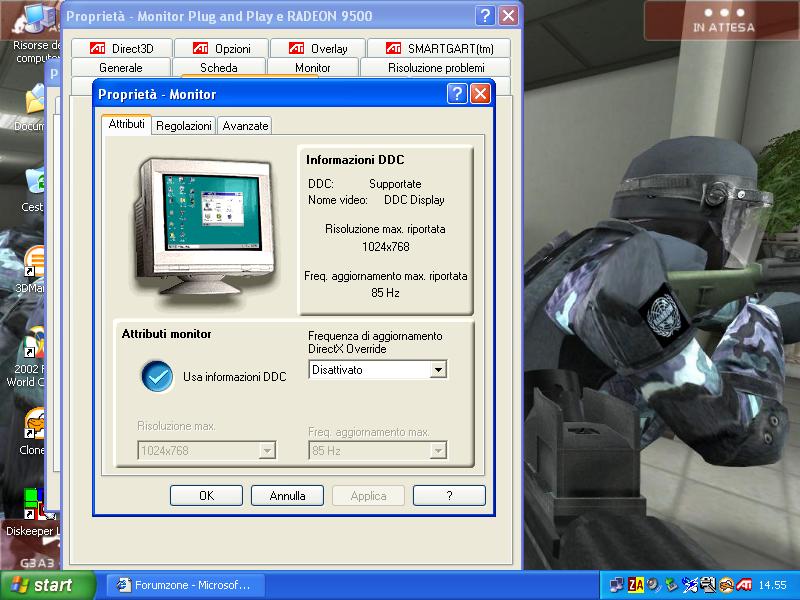800x600 pixels.
Task: Select the Overlay tab in RADEON 9500 window
Action: click(318, 48)
